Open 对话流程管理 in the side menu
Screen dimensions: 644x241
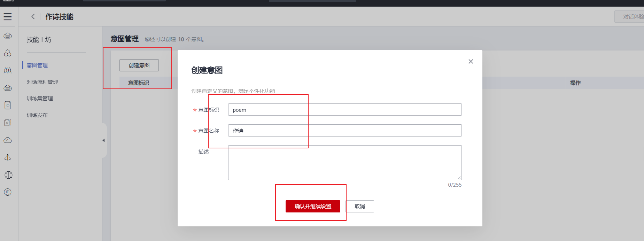42,82
